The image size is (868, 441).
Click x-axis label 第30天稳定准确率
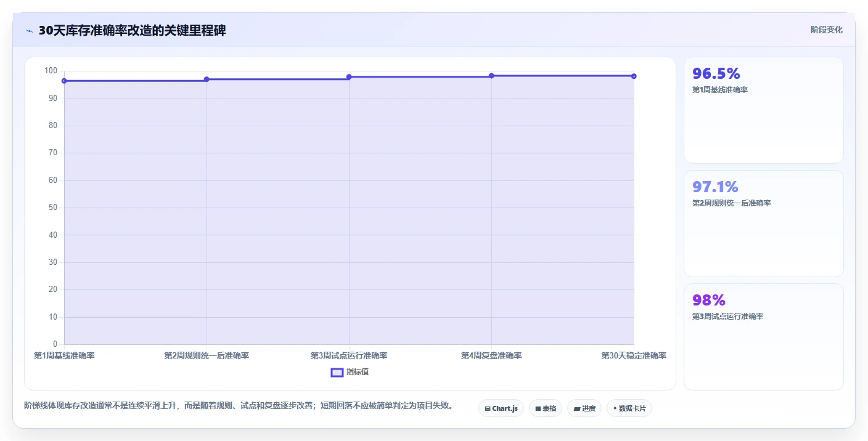click(x=634, y=355)
